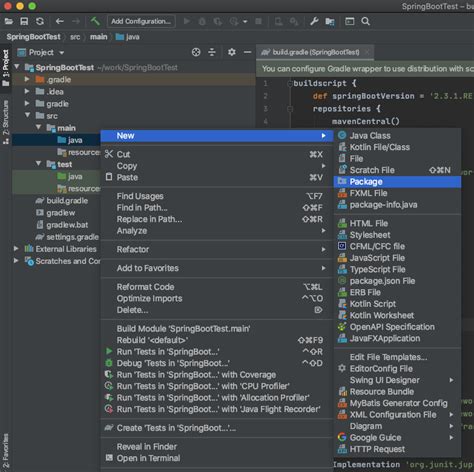Open the Settings wrench icon
Viewport: 474px width, 472px height.
(x=314, y=22)
